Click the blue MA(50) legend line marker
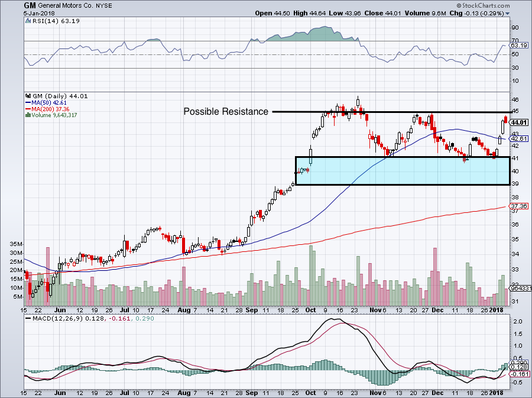This screenshot has width=532, height=398. [28, 103]
